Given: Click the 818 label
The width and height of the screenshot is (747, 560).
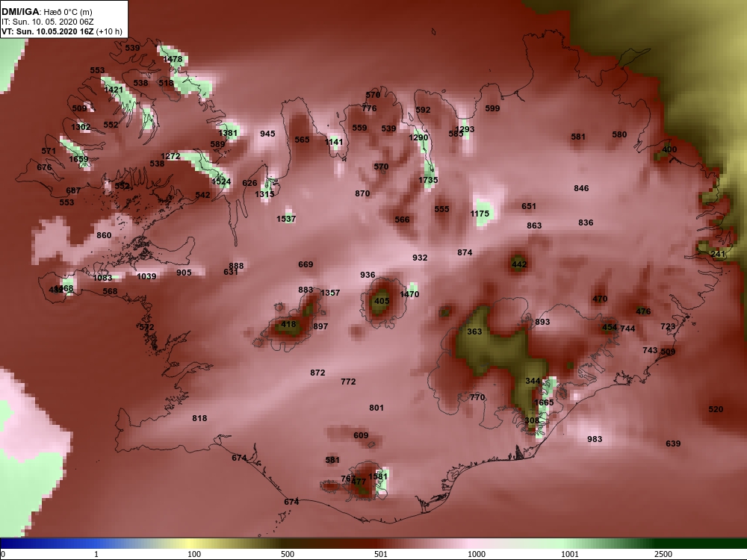Looking at the screenshot, I should coord(199,419).
